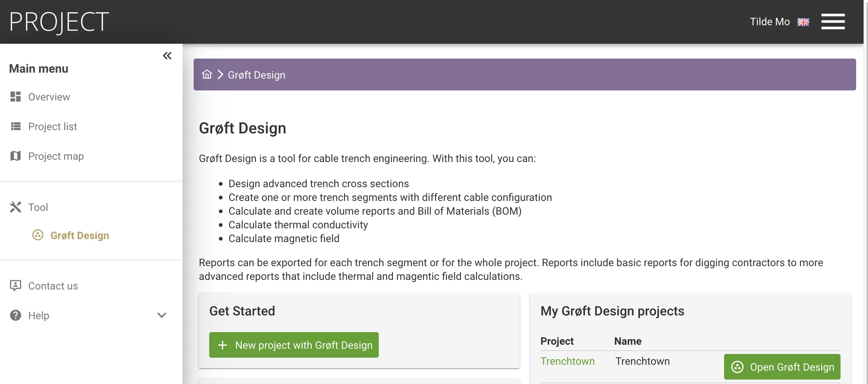868x384 pixels.
Task: Click the home icon in the breadcrumb
Action: (207, 74)
